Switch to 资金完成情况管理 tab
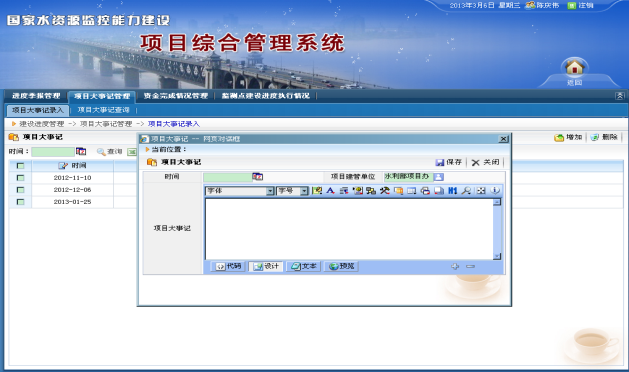The height and width of the screenshot is (372, 629). click(176, 96)
